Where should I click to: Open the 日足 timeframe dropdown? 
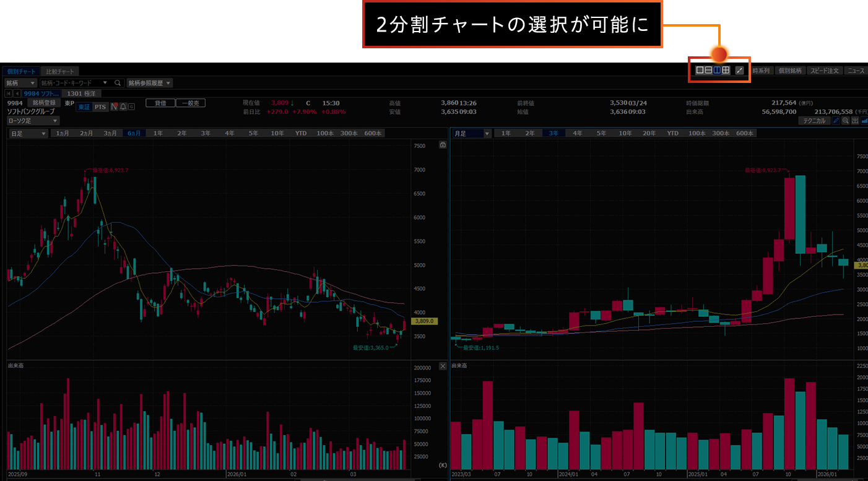(28, 133)
